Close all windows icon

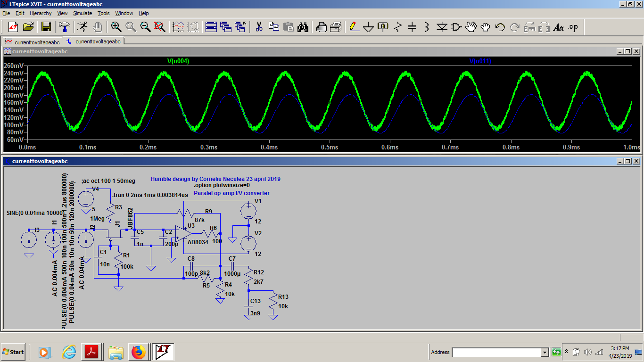pyautogui.click(x=240, y=27)
